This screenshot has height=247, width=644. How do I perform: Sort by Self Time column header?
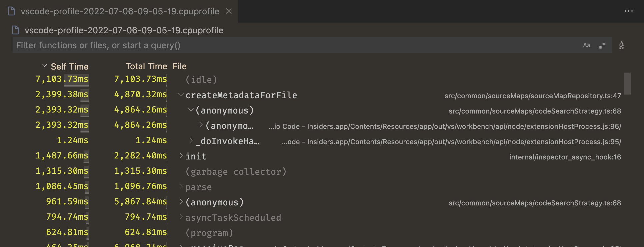[x=69, y=67]
